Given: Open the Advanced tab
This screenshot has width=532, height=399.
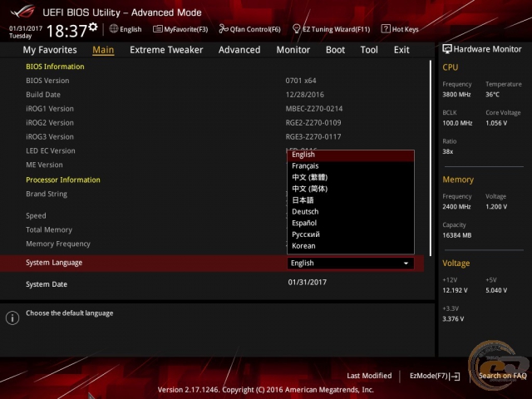Looking at the screenshot, I should [x=239, y=50].
